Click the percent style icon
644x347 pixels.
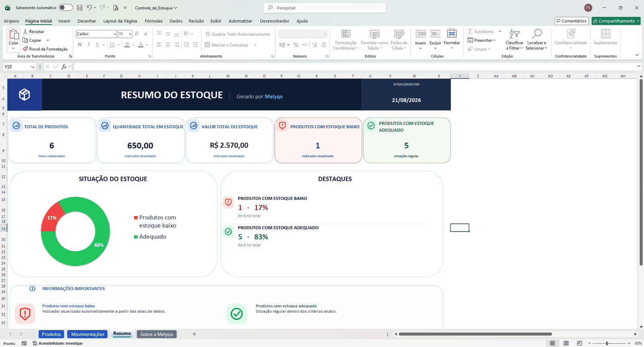click(x=296, y=45)
